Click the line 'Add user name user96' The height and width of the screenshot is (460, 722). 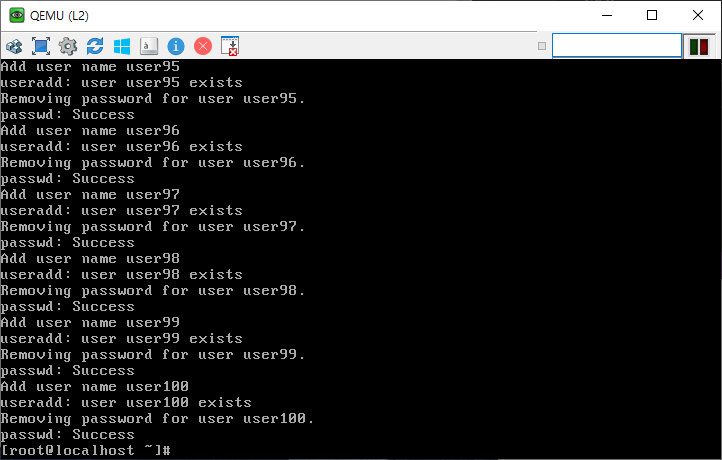[x=90, y=131]
